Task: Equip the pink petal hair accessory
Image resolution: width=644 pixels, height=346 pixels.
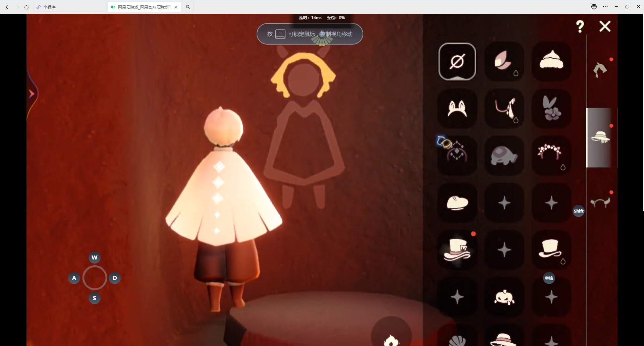Action: (x=504, y=62)
